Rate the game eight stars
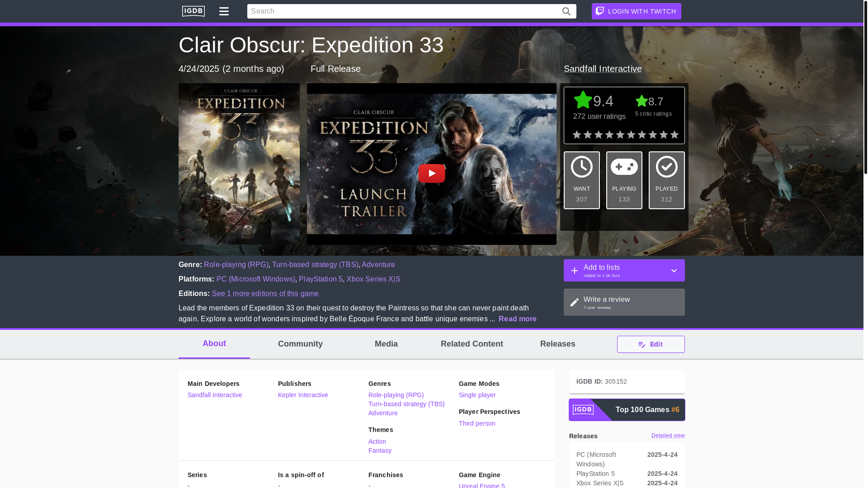 (653, 135)
